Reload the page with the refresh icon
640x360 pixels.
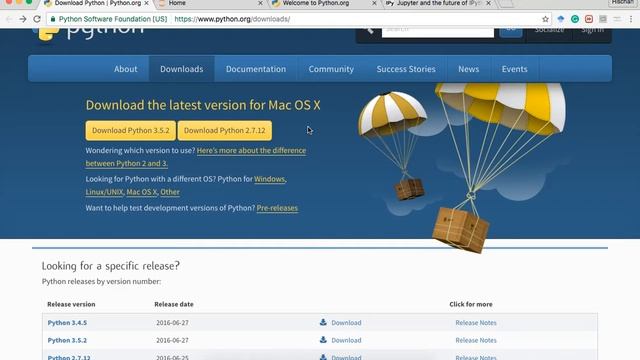37,19
